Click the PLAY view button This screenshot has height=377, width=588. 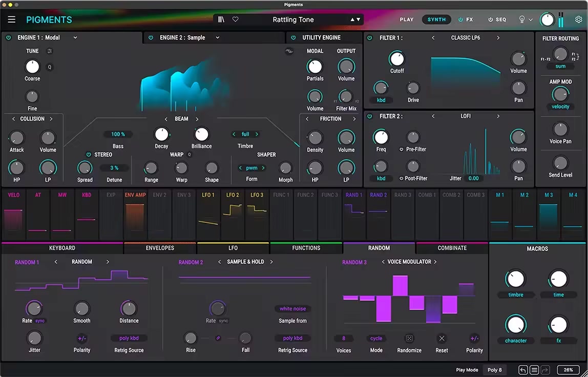[x=406, y=19]
